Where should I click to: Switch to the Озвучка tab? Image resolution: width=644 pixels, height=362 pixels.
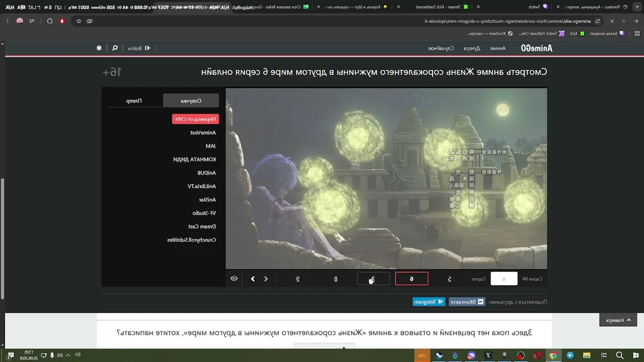click(191, 101)
